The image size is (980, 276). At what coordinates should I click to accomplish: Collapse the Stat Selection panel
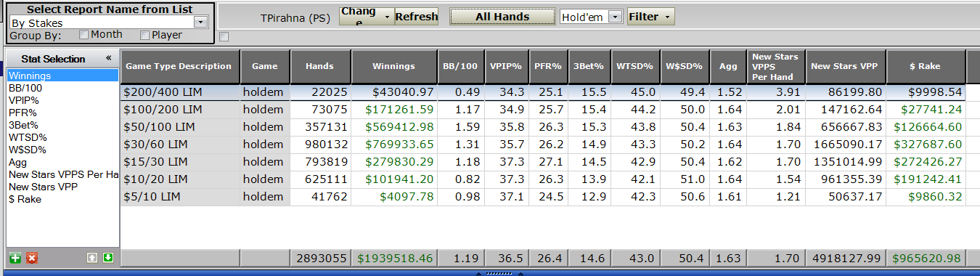(109, 58)
